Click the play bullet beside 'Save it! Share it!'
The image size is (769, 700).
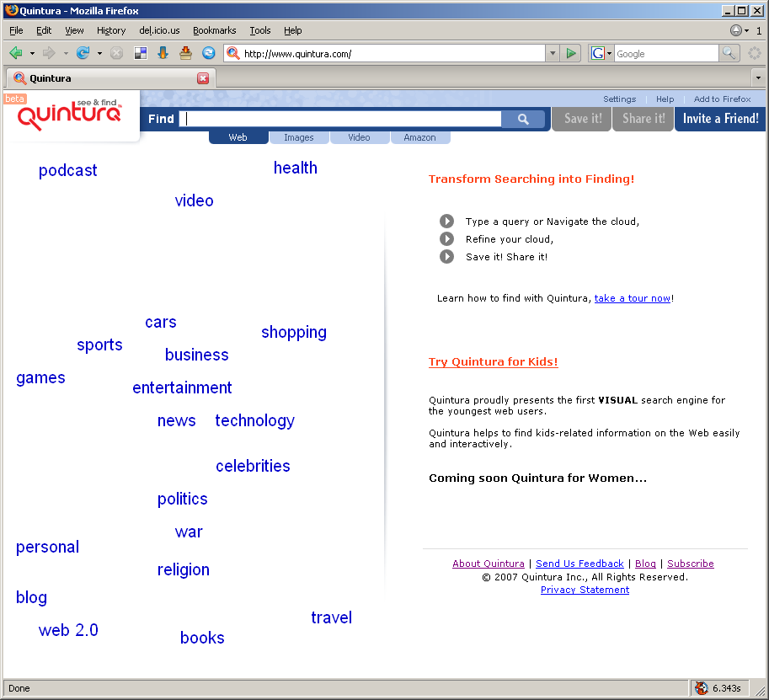pos(446,257)
